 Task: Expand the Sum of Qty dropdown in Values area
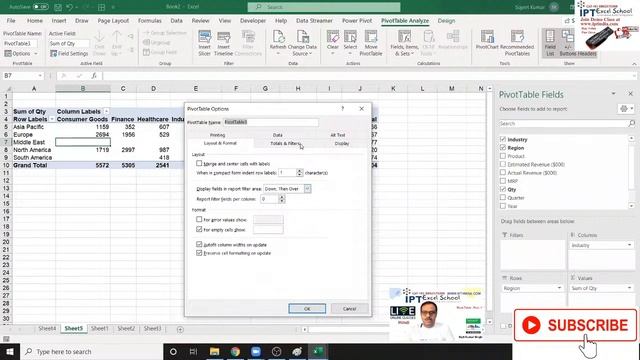point(629,288)
